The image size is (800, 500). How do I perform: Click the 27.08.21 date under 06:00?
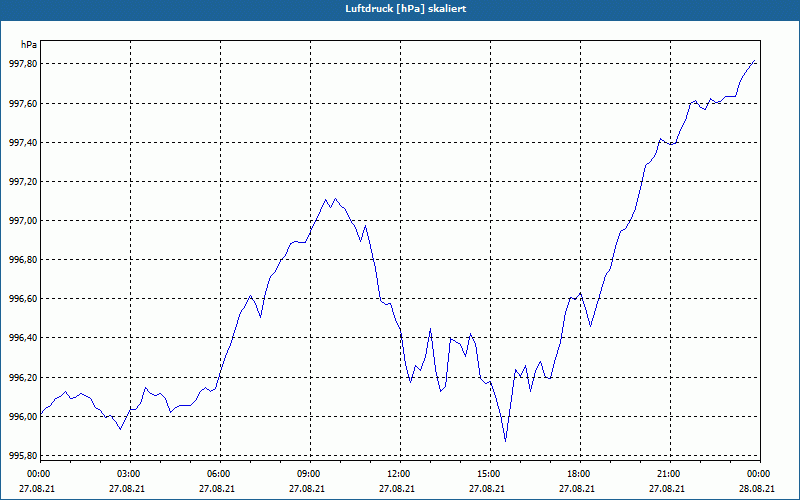(217, 489)
